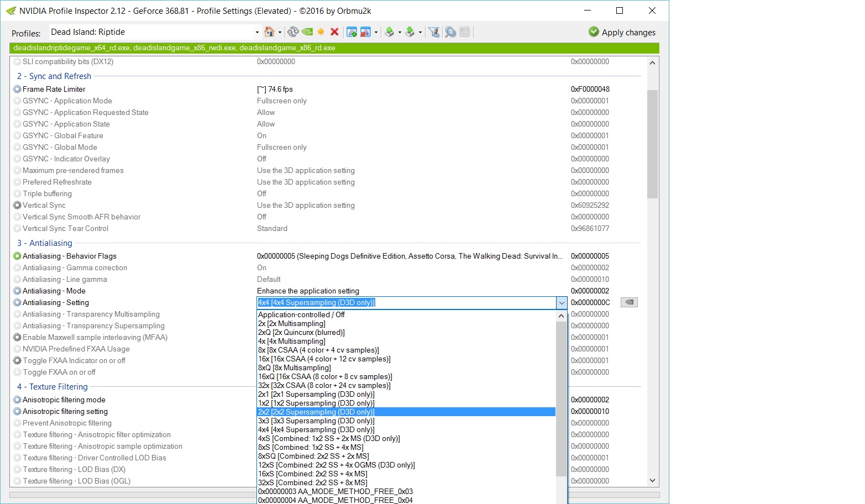Click the dropdown list scrollbar up arrow

coord(561,316)
